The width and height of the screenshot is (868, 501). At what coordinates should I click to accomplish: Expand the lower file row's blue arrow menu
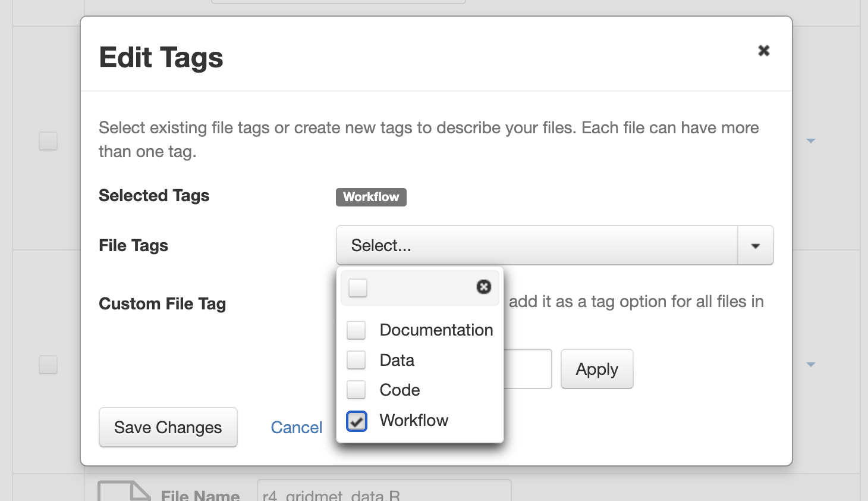(810, 365)
